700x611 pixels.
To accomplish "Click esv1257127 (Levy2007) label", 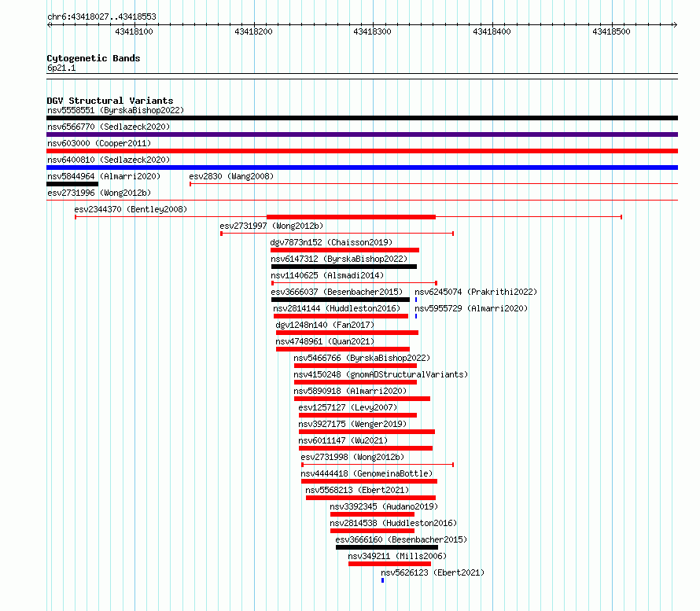I will click(x=348, y=407).
